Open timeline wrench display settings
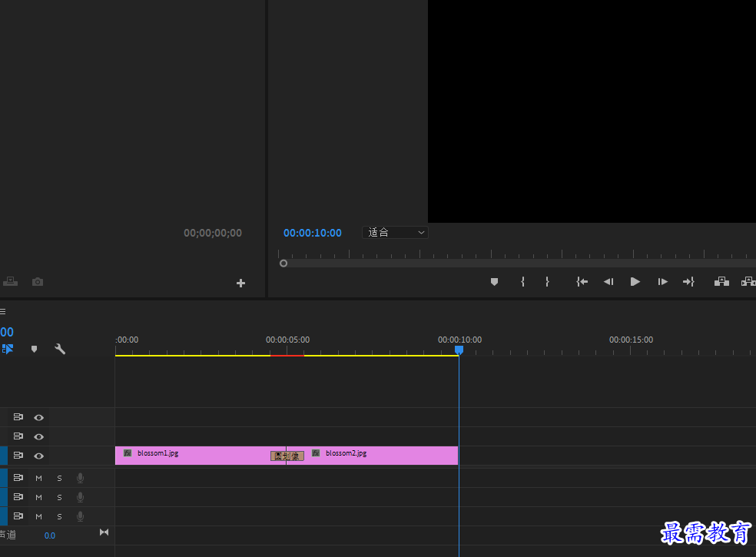Image resolution: width=756 pixels, height=557 pixels. coord(60,349)
